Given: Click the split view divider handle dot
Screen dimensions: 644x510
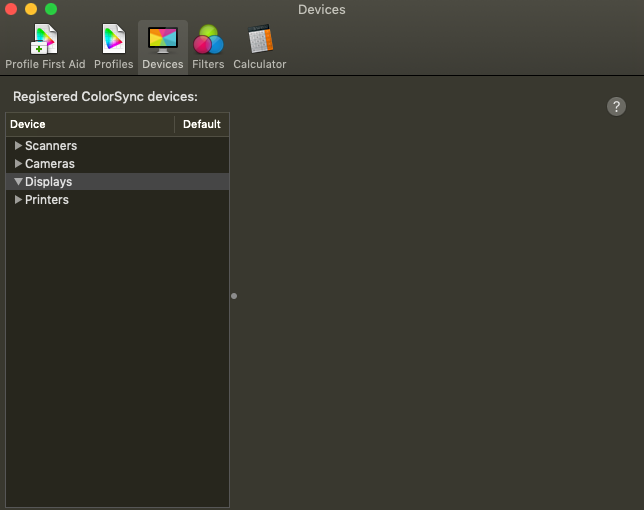Looking at the screenshot, I should tap(234, 296).
